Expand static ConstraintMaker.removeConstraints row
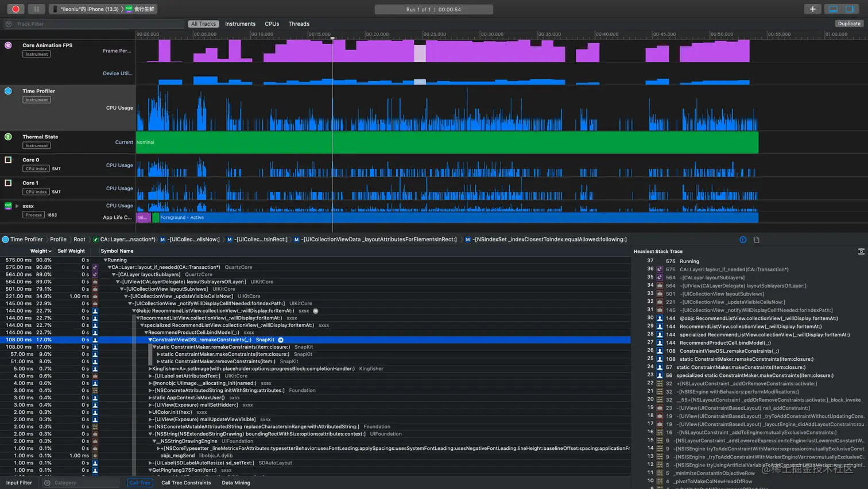The image size is (868, 489). (x=158, y=361)
